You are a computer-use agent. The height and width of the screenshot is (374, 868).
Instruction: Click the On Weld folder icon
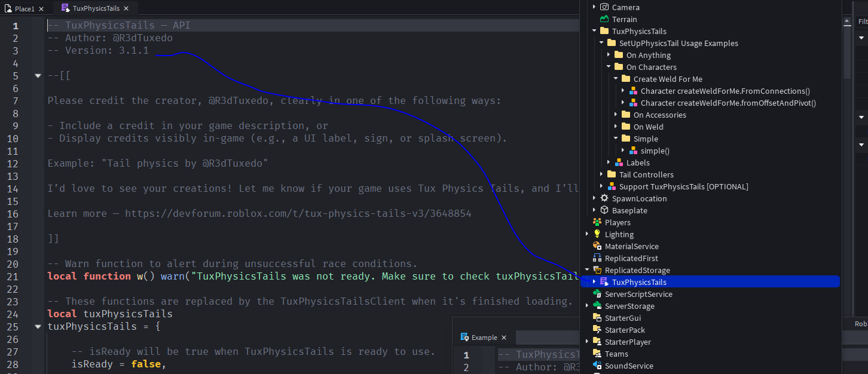coord(626,127)
